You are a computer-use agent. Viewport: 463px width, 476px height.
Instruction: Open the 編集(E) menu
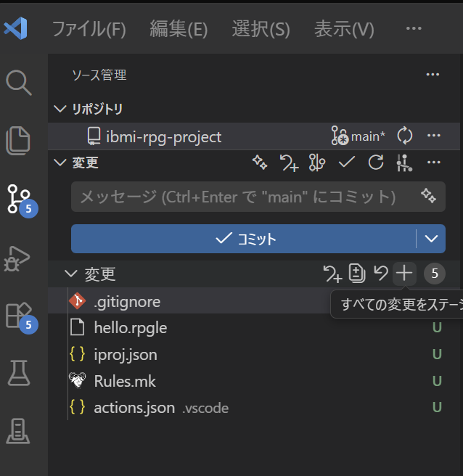click(179, 29)
